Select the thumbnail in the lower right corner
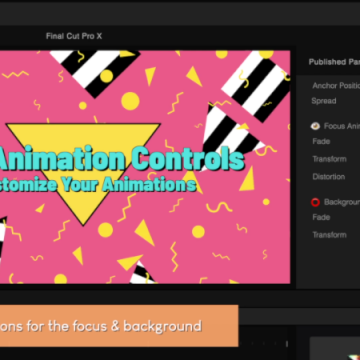 (x=335, y=348)
